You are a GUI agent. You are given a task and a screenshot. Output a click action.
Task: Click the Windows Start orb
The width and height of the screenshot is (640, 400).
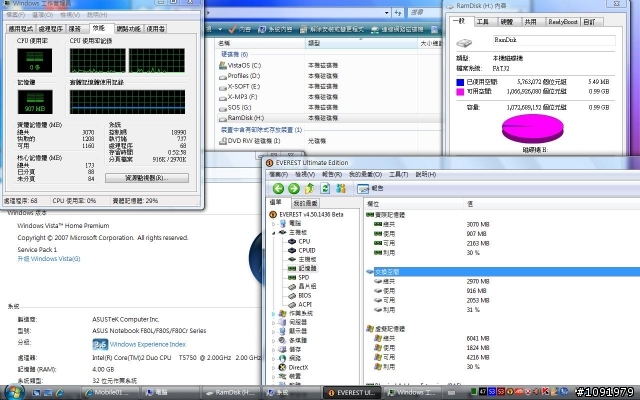click(x=15, y=392)
